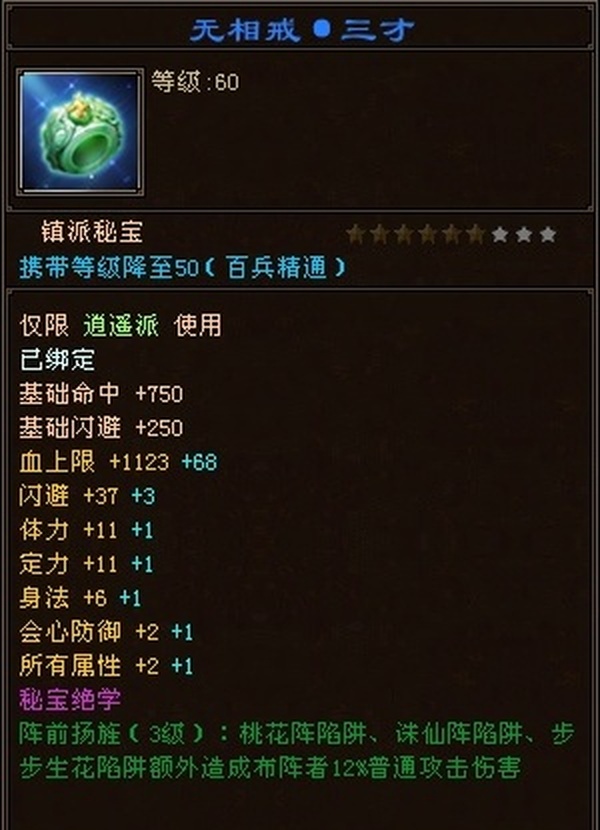This screenshot has height=830, width=600.
Task: Click the 镇派秘宝 category label
Action: click(x=92, y=232)
